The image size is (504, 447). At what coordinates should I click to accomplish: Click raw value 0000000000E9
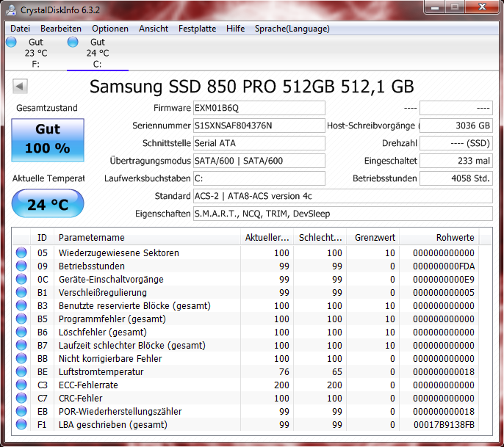444,280
